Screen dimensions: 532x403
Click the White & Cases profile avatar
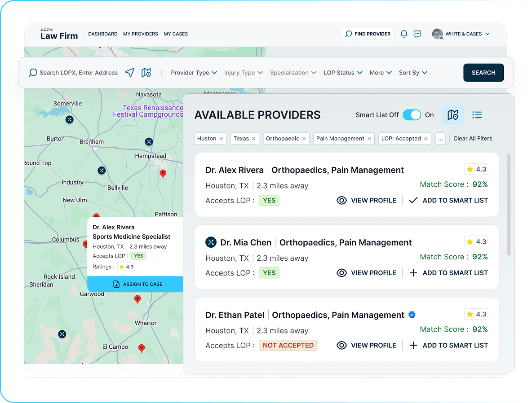[x=437, y=34]
